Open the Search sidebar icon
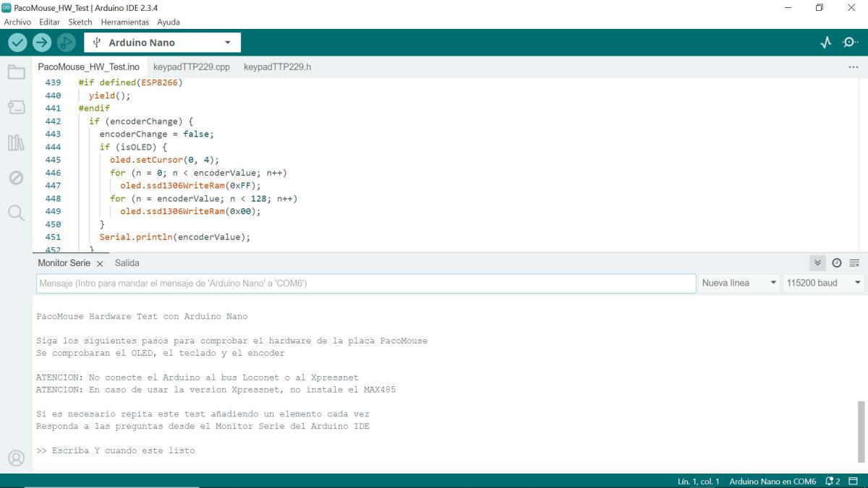The width and height of the screenshot is (868, 488). [16, 213]
